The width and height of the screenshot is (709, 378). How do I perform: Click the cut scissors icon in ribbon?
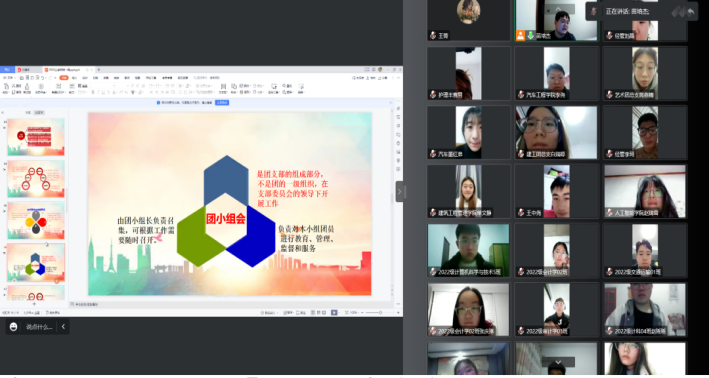[x=14, y=85]
